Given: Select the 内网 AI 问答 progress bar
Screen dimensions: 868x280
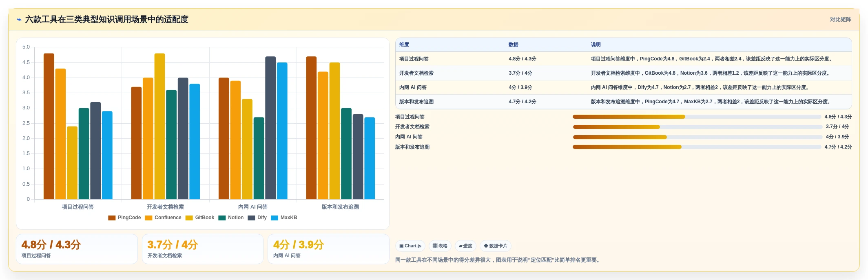Looking at the screenshot, I should coord(697,137).
